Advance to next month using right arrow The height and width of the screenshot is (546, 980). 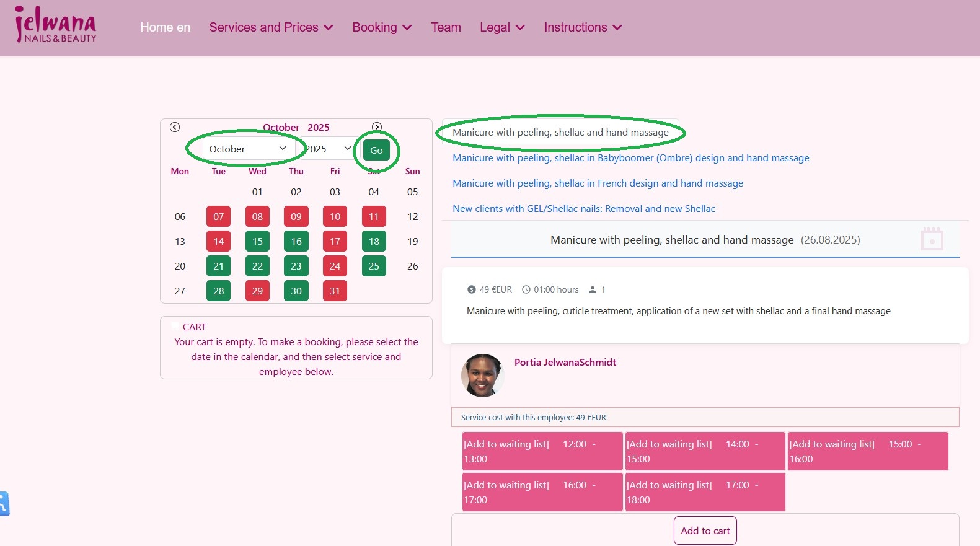point(376,127)
